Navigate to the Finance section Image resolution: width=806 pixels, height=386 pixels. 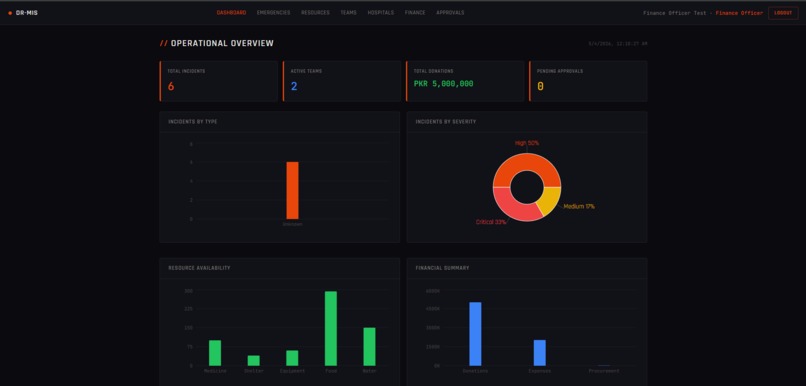tap(415, 13)
